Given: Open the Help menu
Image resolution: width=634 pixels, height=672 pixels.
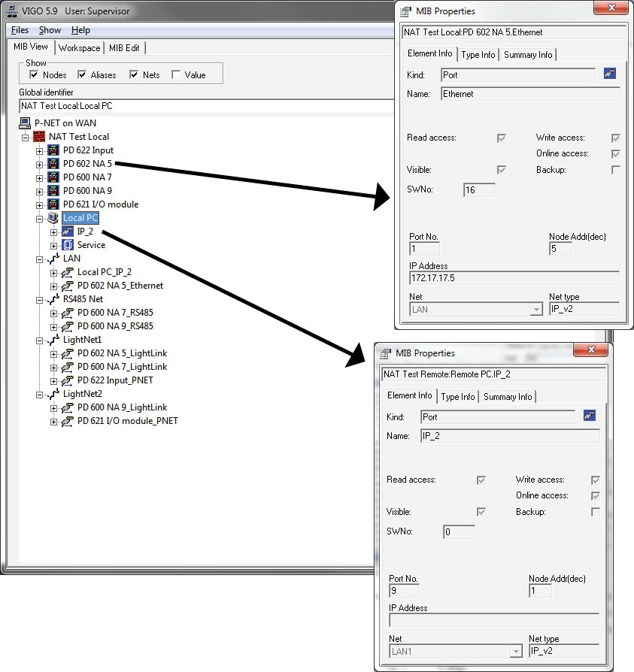Looking at the screenshot, I should [80, 30].
